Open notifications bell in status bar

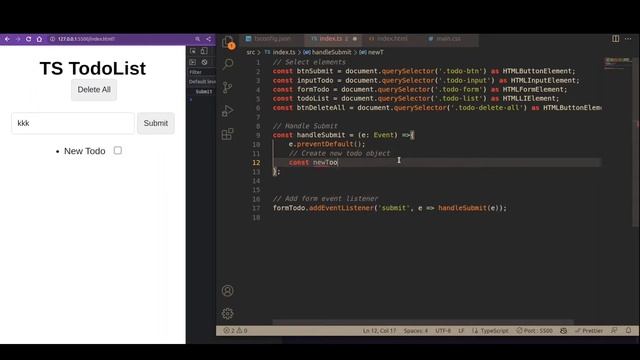pyautogui.click(x=629, y=331)
